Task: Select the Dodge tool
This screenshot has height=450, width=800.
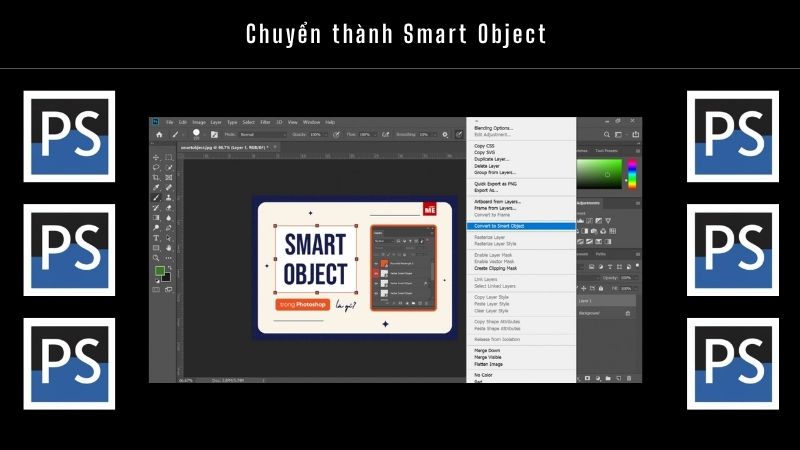Action: pos(156,228)
